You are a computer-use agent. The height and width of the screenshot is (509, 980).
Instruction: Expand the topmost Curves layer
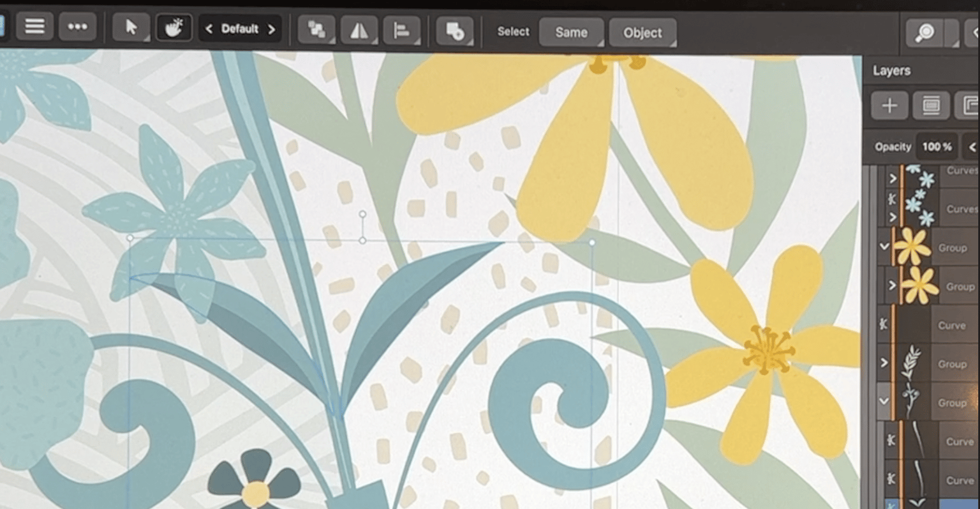pyautogui.click(x=893, y=179)
